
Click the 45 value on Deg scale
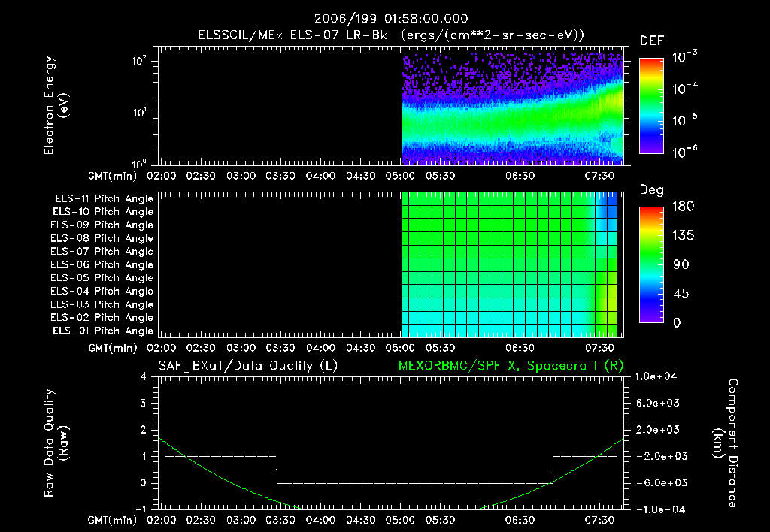point(681,294)
